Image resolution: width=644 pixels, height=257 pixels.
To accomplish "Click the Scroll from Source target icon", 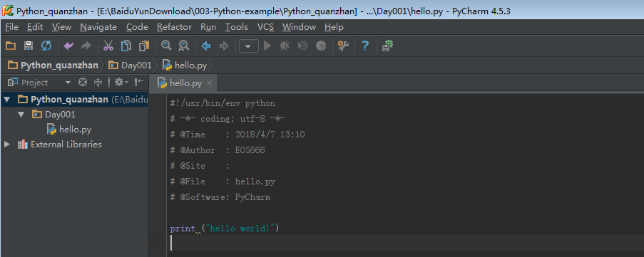I will [x=83, y=83].
